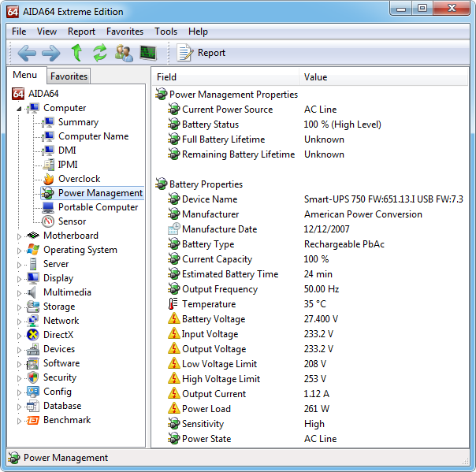Viewport: 476px width, 472px height.
Task: Expand the Multimedia tree node
Action: (x=19, y=293)
